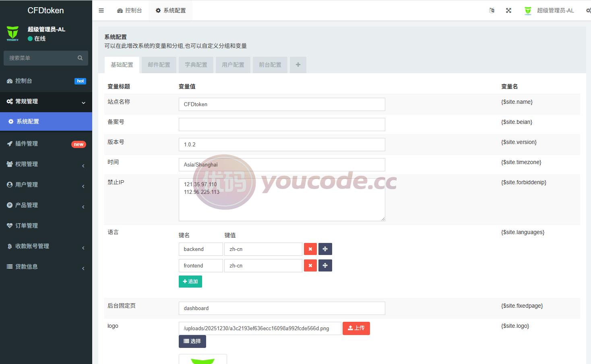Open 系统配置 in the sidebar
This screenshot has width=591, height=364.
pos(46,121)
